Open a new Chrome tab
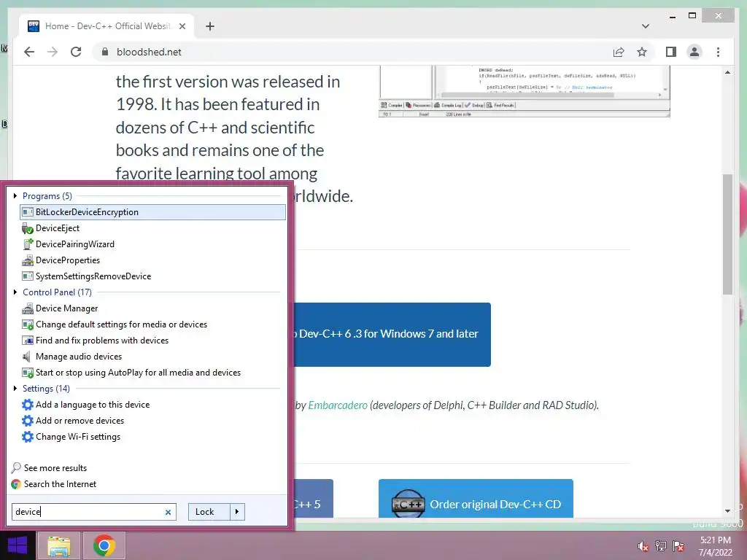Viewport: 747px width, 560px height. pos(210,26)
